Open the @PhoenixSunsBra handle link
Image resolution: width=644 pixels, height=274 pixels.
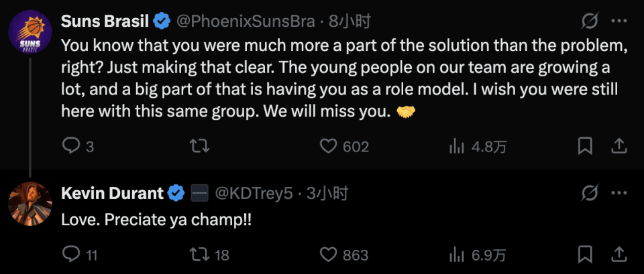pyautogui.click(x=245, y=21)
